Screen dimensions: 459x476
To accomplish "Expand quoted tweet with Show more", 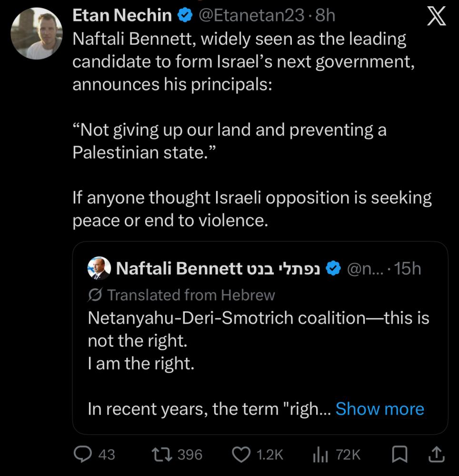I will [x=379, y=409].
